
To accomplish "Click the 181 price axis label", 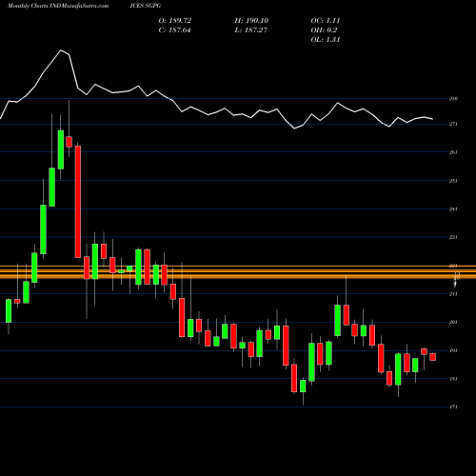I will (x=453, y=379).
